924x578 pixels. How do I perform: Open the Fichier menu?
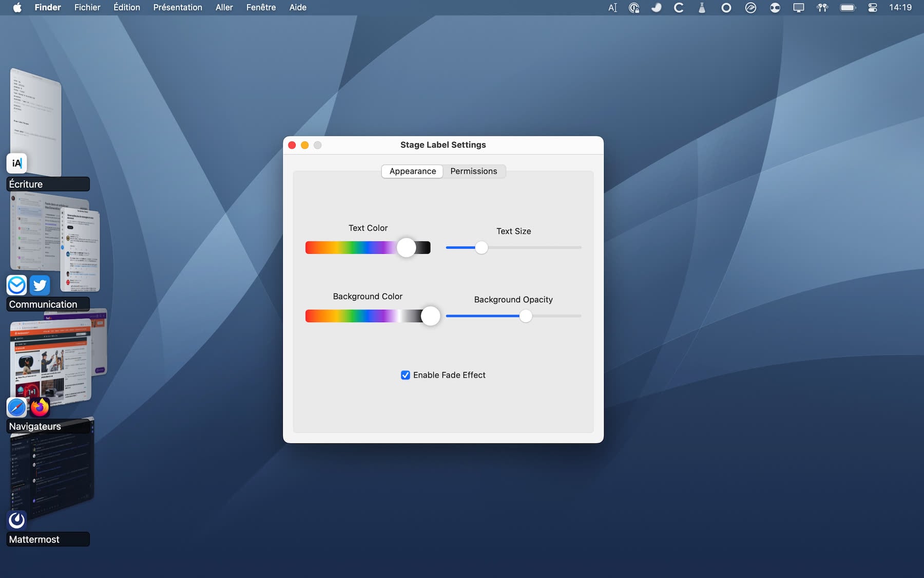[x=87, y=7]
